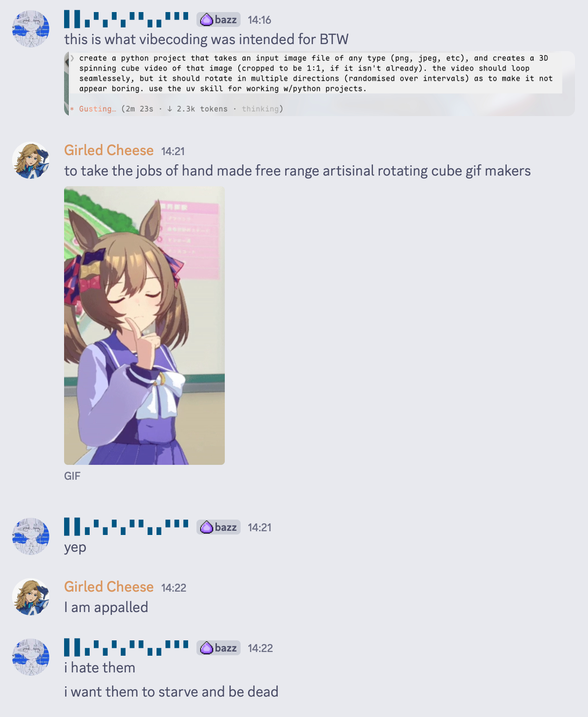Click the bazz server tag at 14:21
Image resolution: width=588 pixels, height=717 pixels.
click(218, 527)
